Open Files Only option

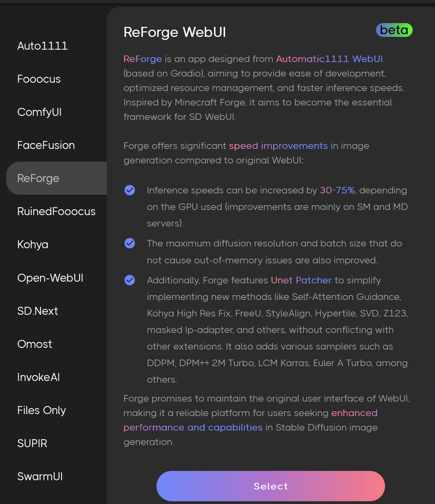[x=41, y=410]
